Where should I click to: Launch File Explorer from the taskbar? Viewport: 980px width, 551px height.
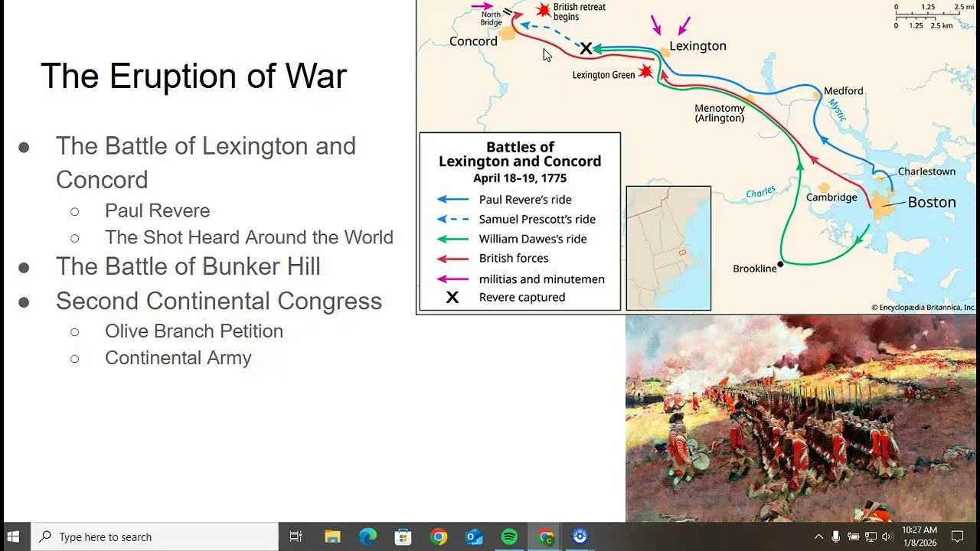(x=332, y=536)
